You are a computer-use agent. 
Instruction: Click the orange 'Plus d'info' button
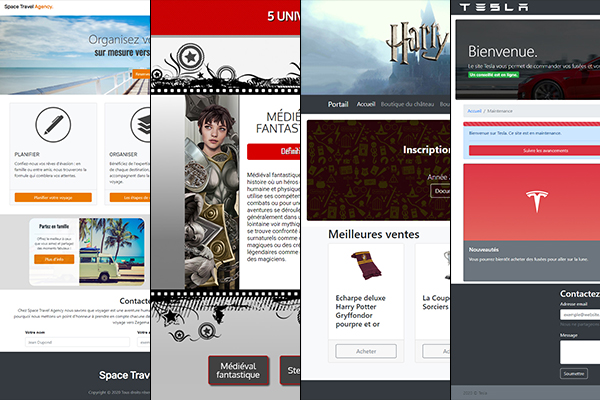[x=54, y=259]
